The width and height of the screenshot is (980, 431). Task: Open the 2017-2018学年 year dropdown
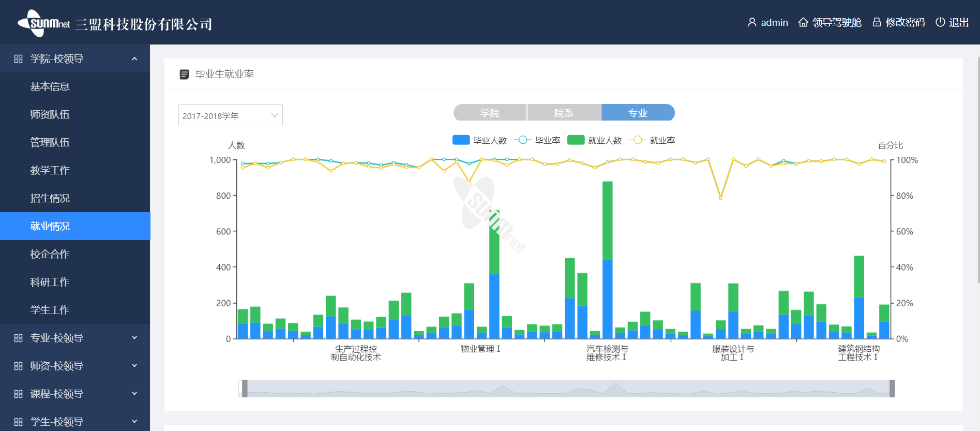click(230, 115)
